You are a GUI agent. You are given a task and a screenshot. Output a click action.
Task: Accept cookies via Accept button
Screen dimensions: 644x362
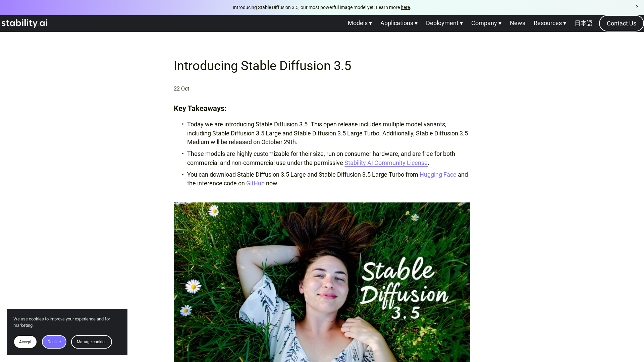[x=25, y=342]
